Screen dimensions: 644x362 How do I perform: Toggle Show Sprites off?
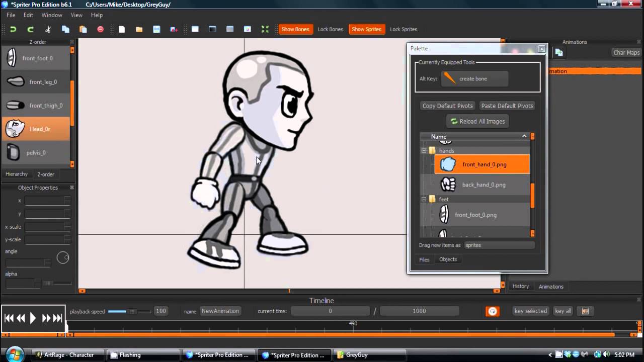click(366, 29)
